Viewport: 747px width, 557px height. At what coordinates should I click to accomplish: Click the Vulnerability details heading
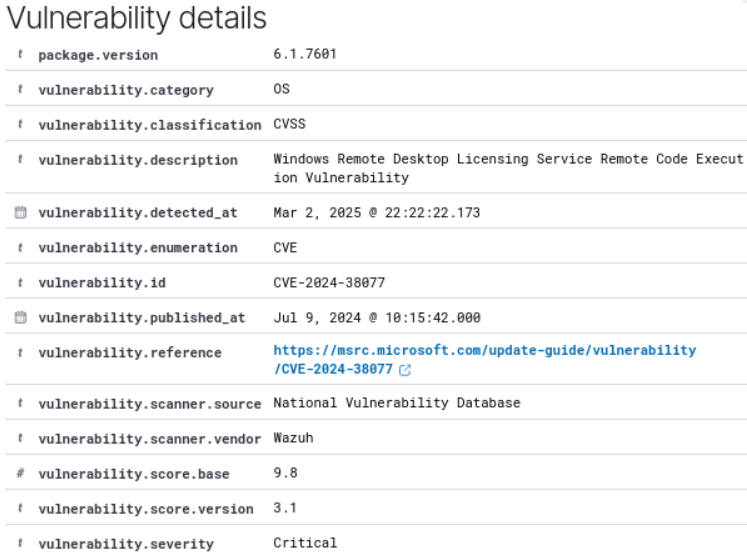[x=137, y=18]
